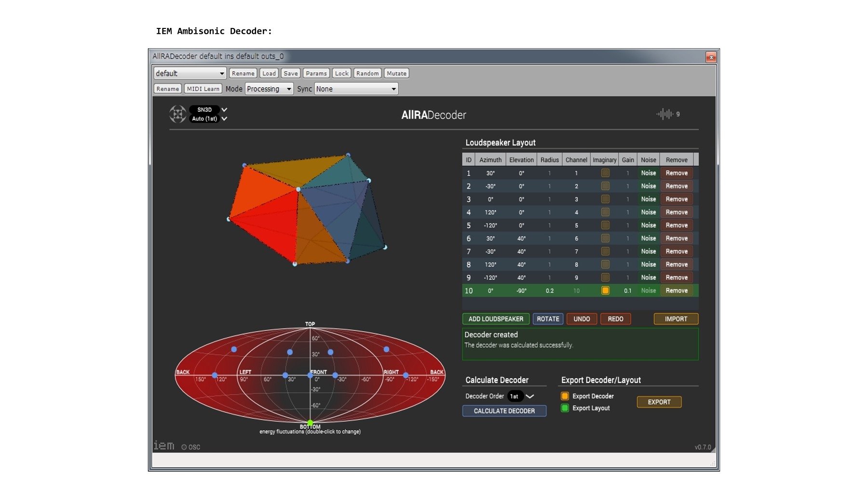Click the CALCULATE DECODER button

504,411
